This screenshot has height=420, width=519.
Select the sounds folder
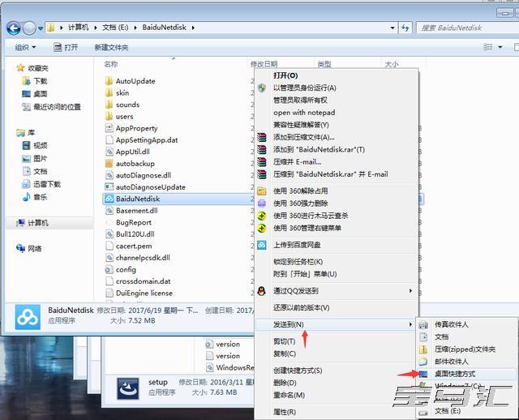click(127, 105)
